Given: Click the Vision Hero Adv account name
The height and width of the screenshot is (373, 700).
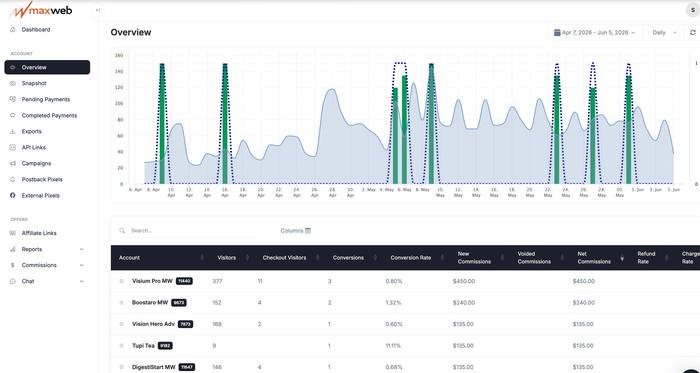Looking at the screenshot, I should (154, 324).
